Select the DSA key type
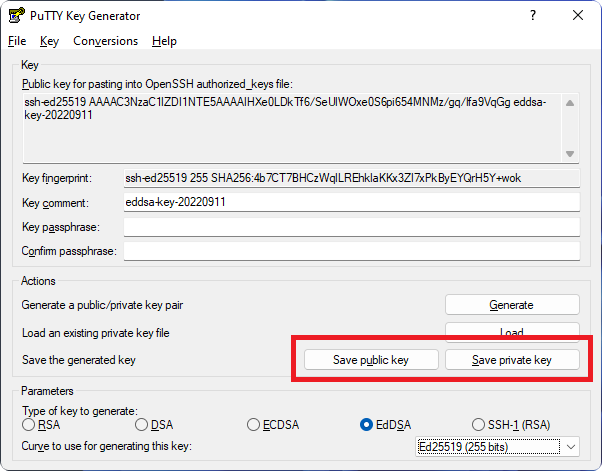The height and width of the screenshot is (471, 602). point(154,425)
